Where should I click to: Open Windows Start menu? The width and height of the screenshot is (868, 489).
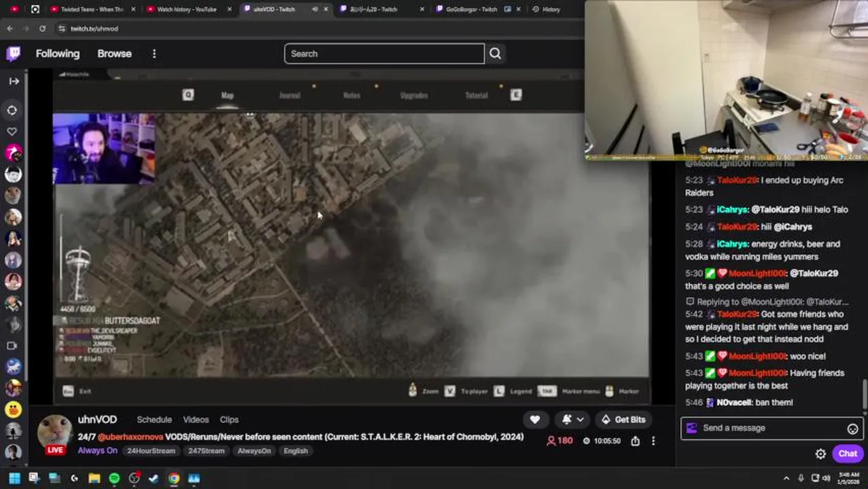pyautogui.click(x=14, y=478)
